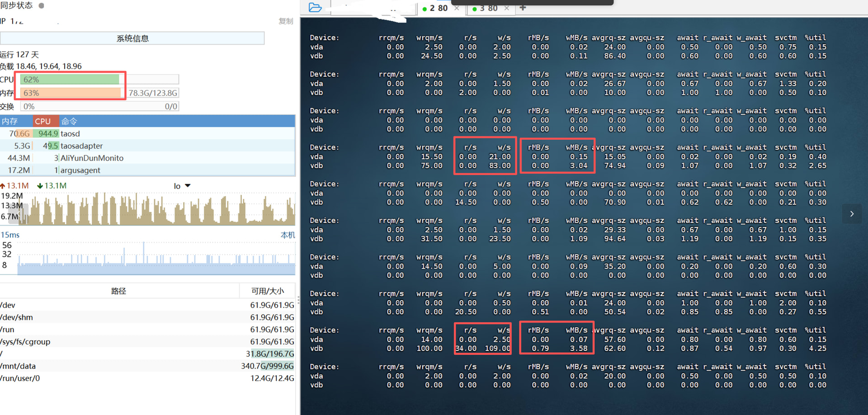
Task: Click the orange upload speed arrow
Action: [3, 186]
